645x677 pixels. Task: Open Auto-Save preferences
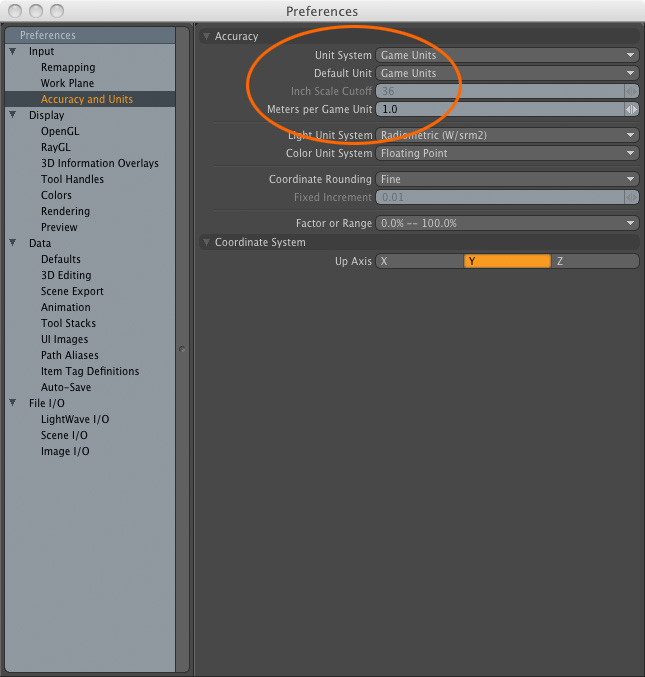pyautogui.click(x=66, y=387)
